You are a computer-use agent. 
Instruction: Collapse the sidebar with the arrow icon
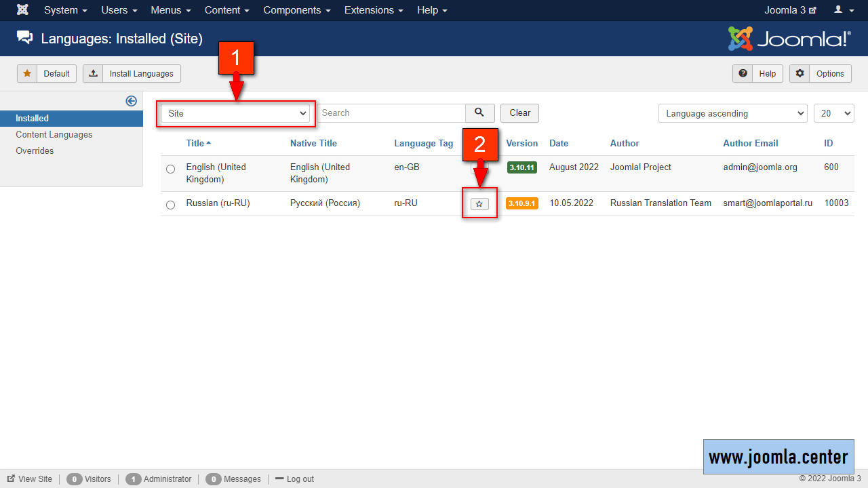tap(132, 101)
